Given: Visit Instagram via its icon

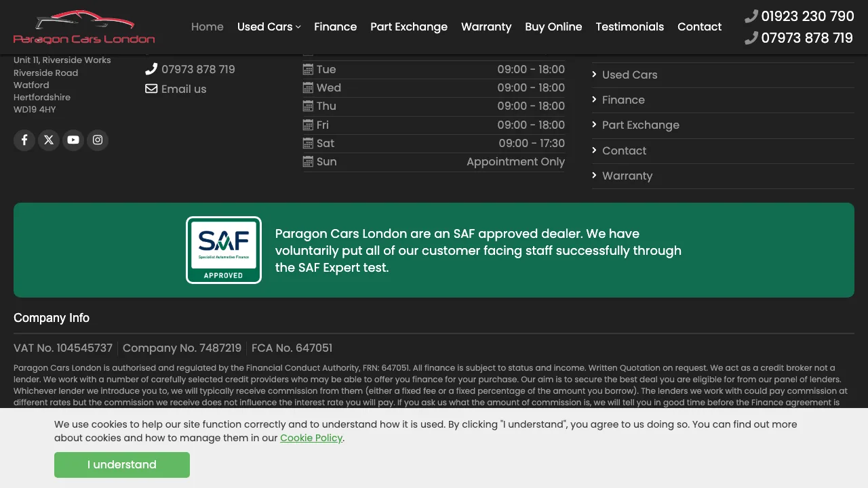Looking at the screenshot, I should (98, 140).
